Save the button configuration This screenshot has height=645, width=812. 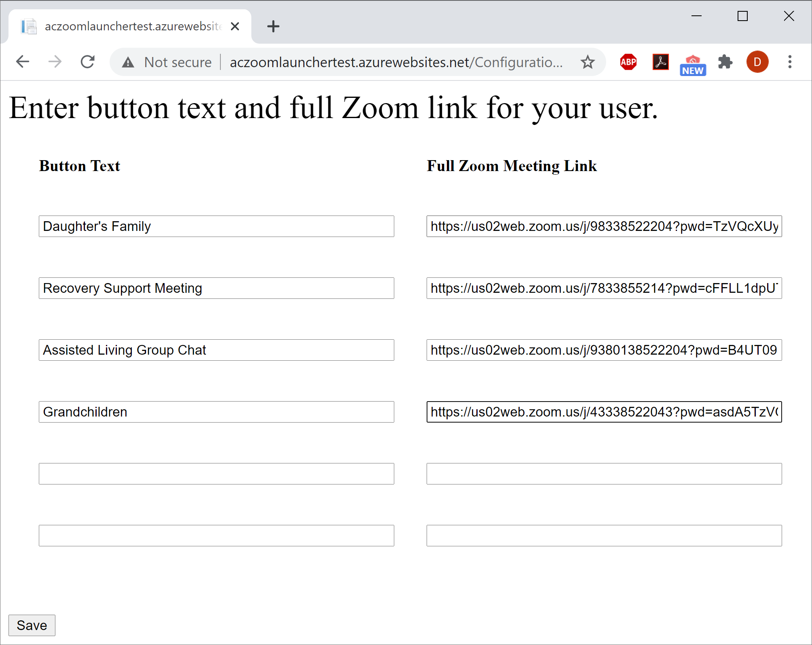pos(32,625)
